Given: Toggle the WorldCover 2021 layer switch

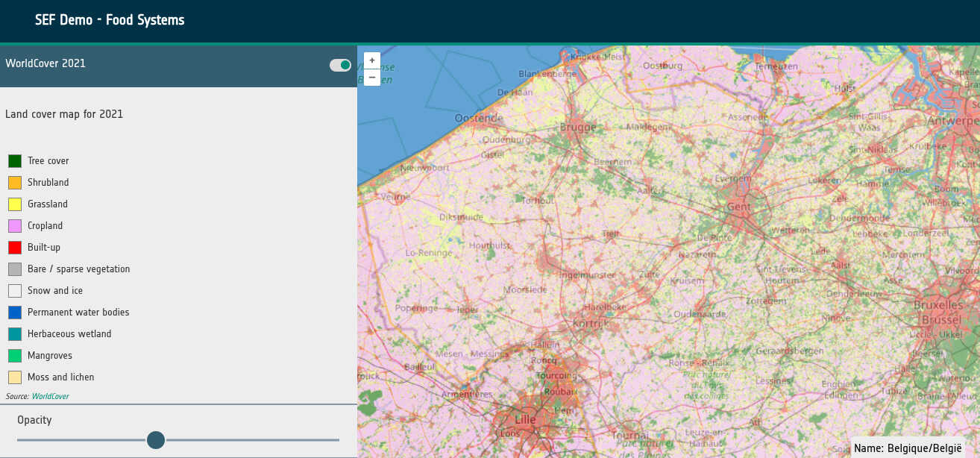Looking at the screenshot, I should pos(340,66).
